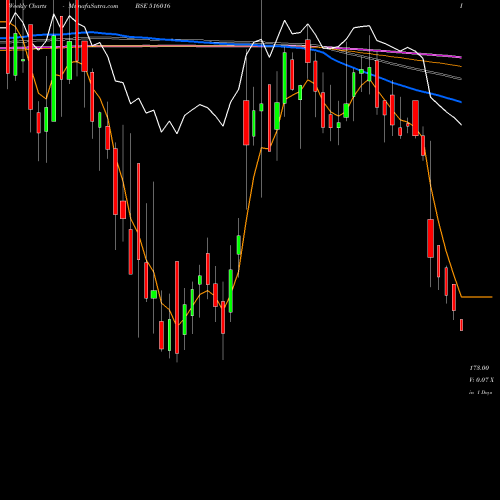Click the volume value starting with "V:"
Viewport: 500px width, 500px height.
(482, 380)
